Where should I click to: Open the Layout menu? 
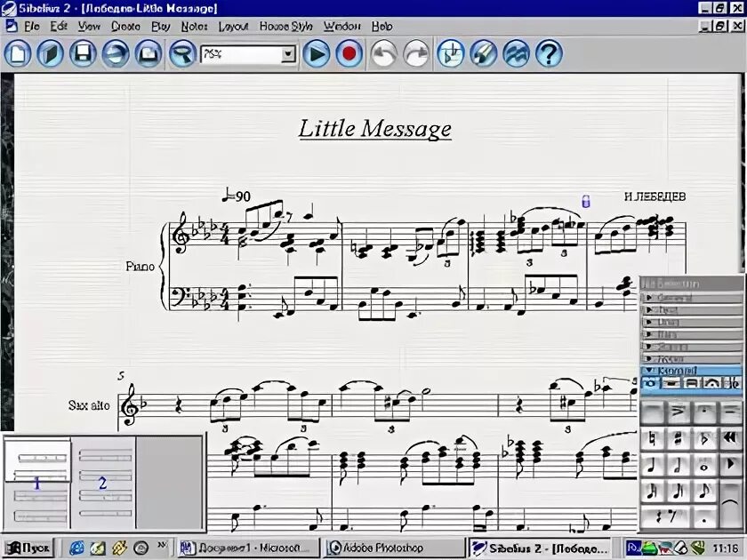233,26
